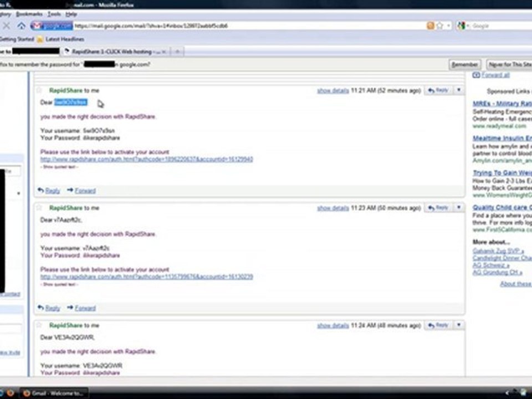The width and height of the screenshot is (532, 399).
Task: Click Remember password button
Action: point(464,64)
